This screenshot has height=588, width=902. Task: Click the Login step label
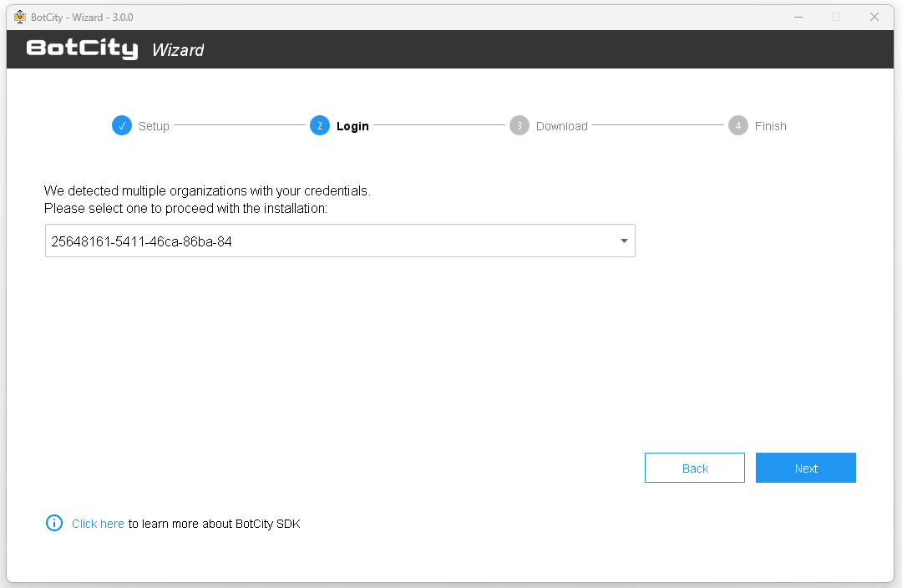353,125
